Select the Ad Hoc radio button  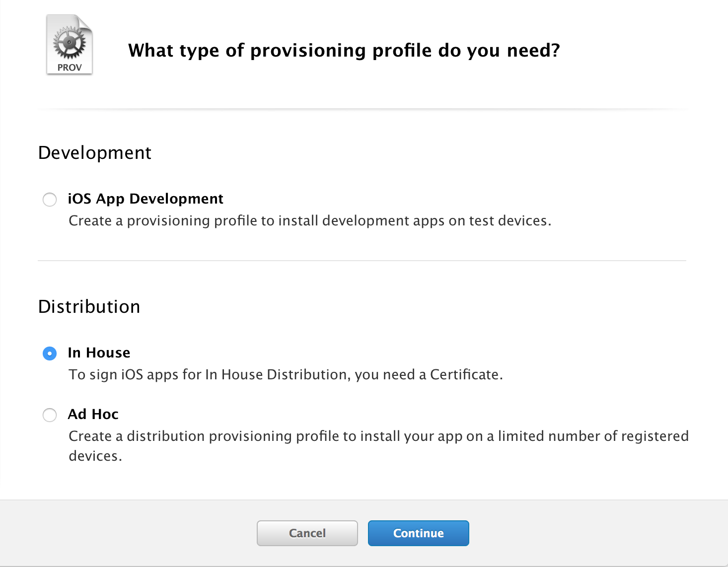click(50, 415)
